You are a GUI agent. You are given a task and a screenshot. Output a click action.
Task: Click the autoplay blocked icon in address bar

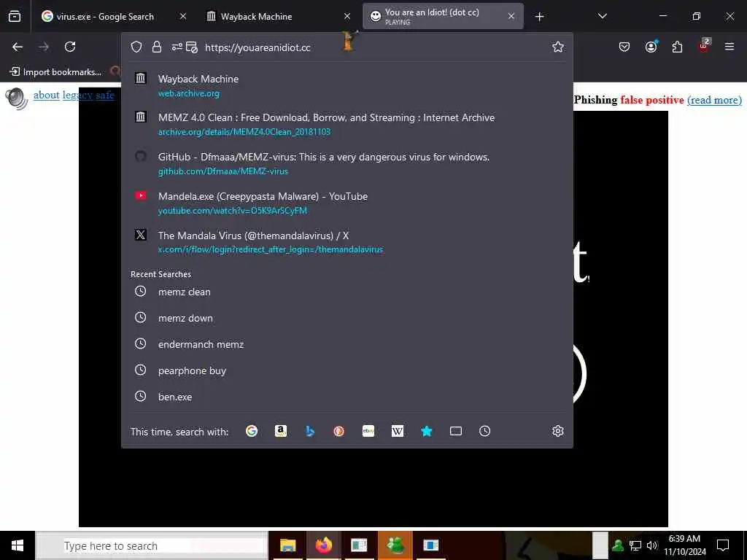pos(192,47)
